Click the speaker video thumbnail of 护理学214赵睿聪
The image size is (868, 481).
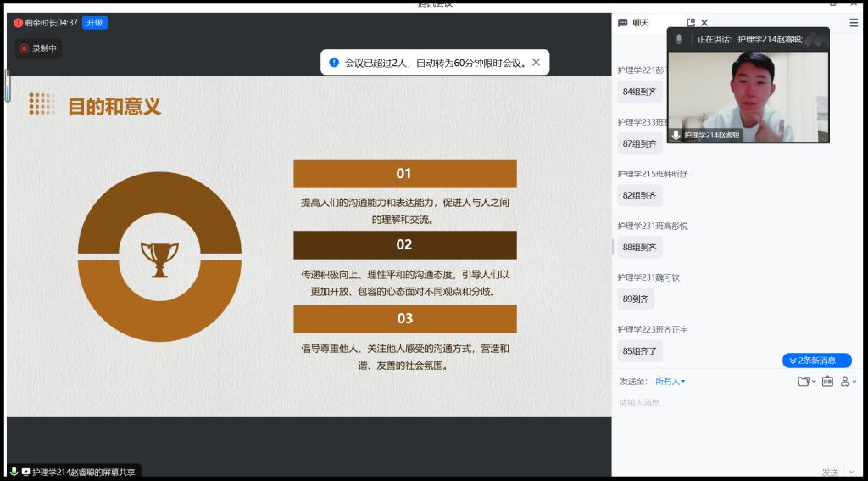coord(748,93)
